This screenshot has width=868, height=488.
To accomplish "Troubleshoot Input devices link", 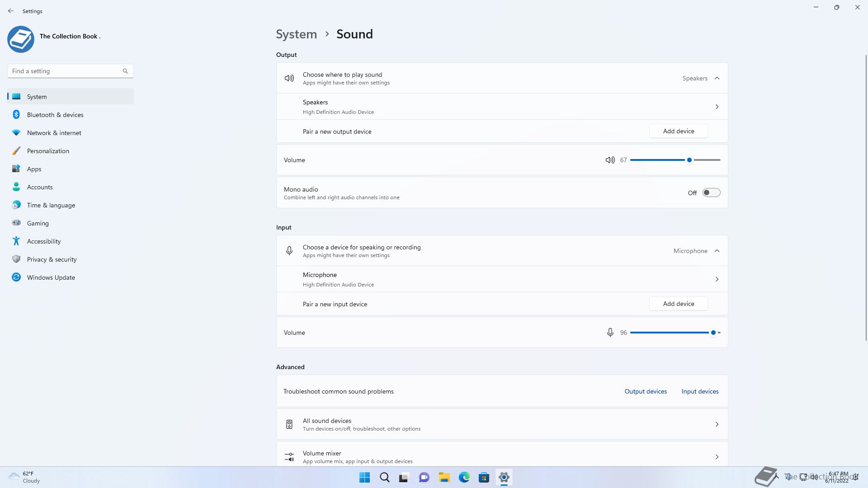I will (700, 391).
